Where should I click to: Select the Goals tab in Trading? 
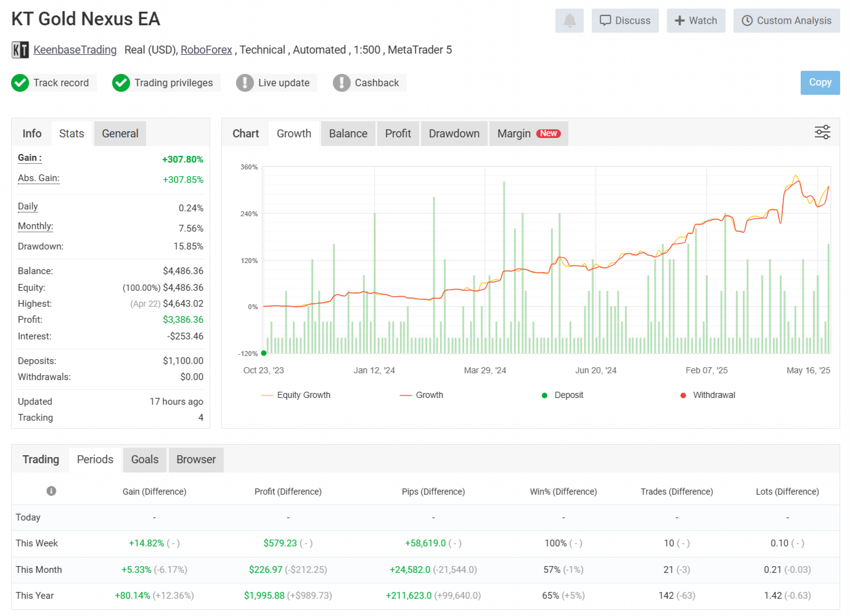coord(145,460)
